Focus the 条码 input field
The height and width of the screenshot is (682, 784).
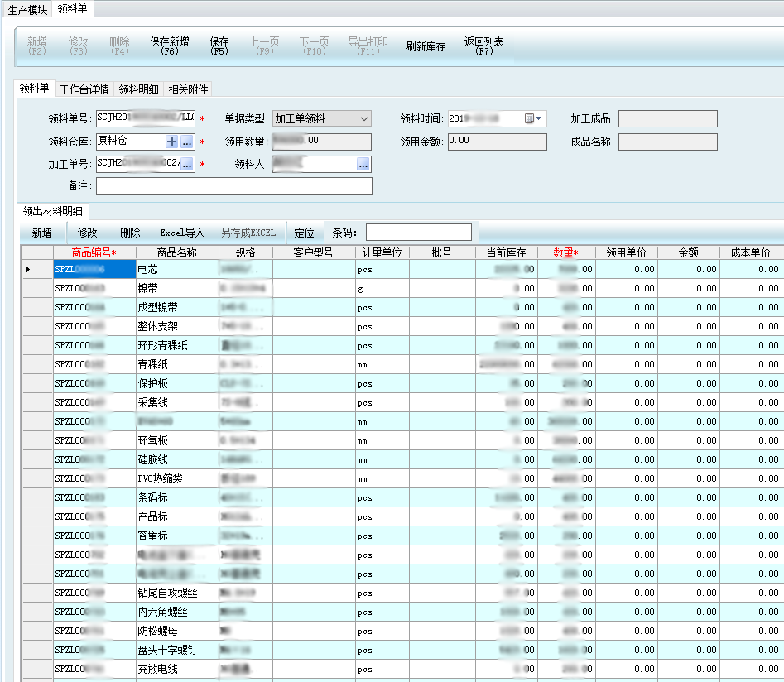coord(419,233)
